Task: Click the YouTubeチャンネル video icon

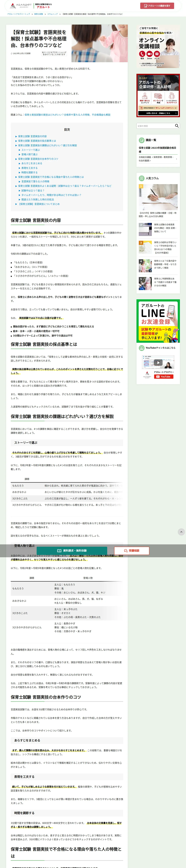Action: pyautogui.click(x=142, y=348)
